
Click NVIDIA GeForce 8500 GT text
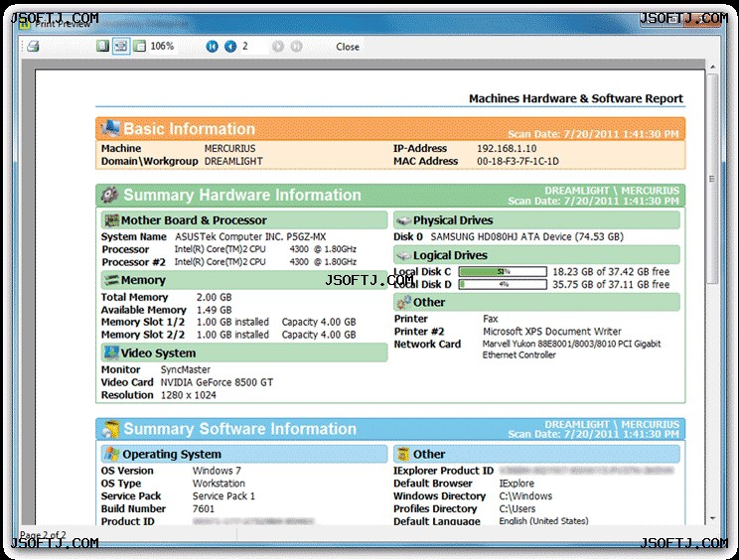tap(217, 382)
